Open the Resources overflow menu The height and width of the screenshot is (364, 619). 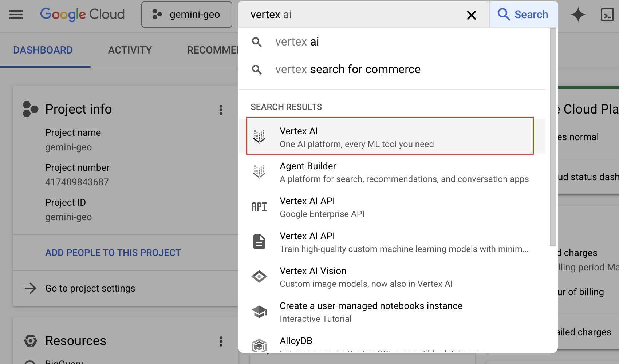click(221, 340)
